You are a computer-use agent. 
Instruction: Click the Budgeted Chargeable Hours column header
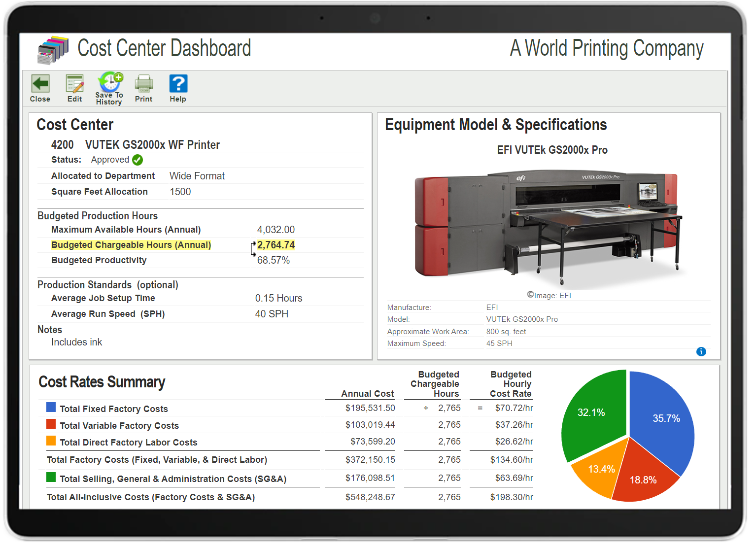(435, 384)
